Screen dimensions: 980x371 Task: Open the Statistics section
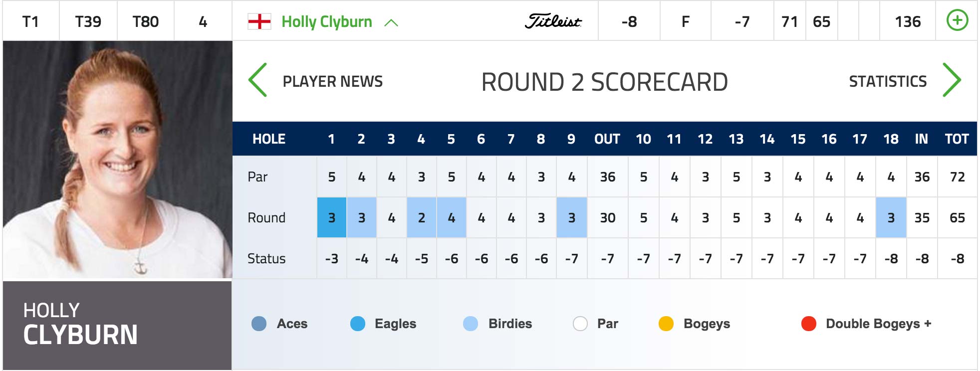coord(888,81)
